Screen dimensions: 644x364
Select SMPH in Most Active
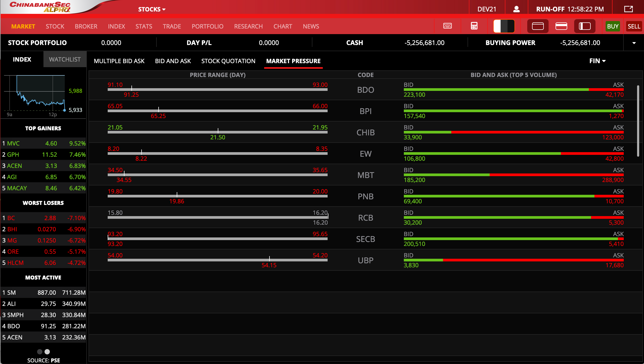(x=44, y=315)
